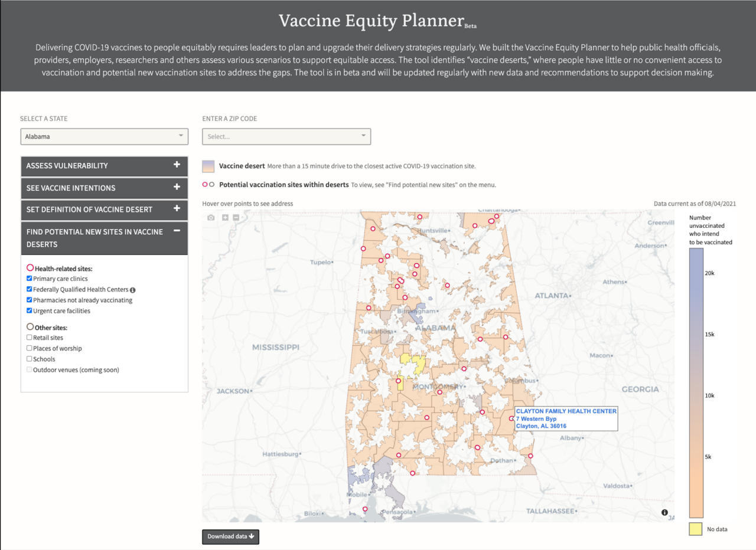Uncheck Primary care clinics checkbox

(30, 279)
